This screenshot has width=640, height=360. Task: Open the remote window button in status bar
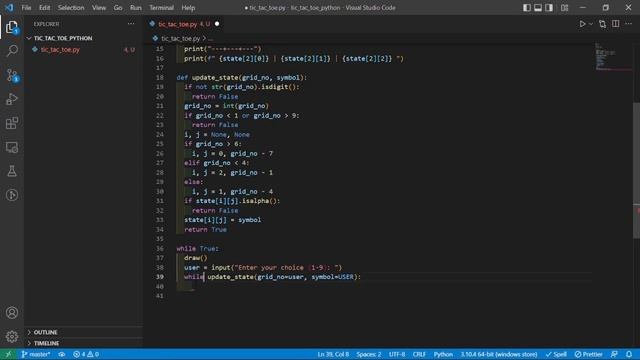(8, 354)
